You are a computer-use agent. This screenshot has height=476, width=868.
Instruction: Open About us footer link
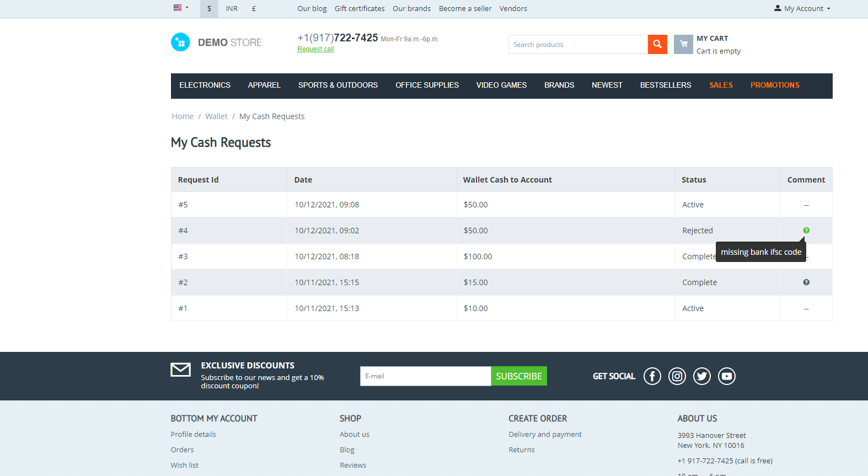(x=355, y=435)
